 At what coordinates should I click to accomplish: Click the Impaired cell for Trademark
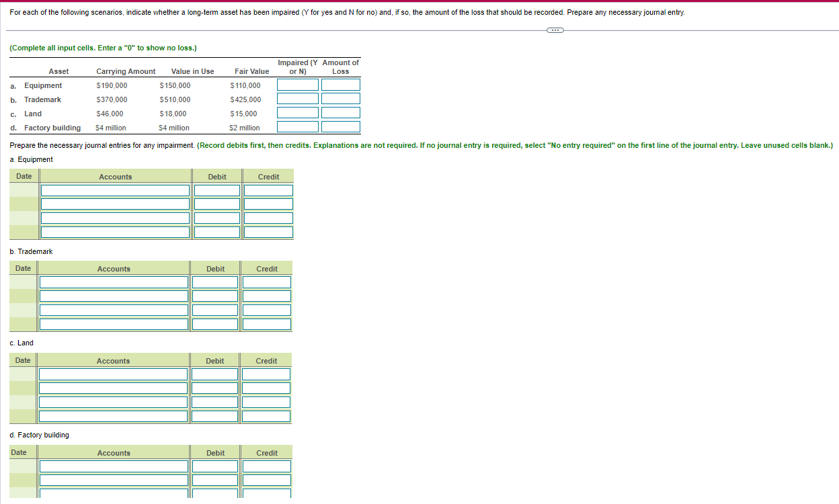[x=297, y=99]
